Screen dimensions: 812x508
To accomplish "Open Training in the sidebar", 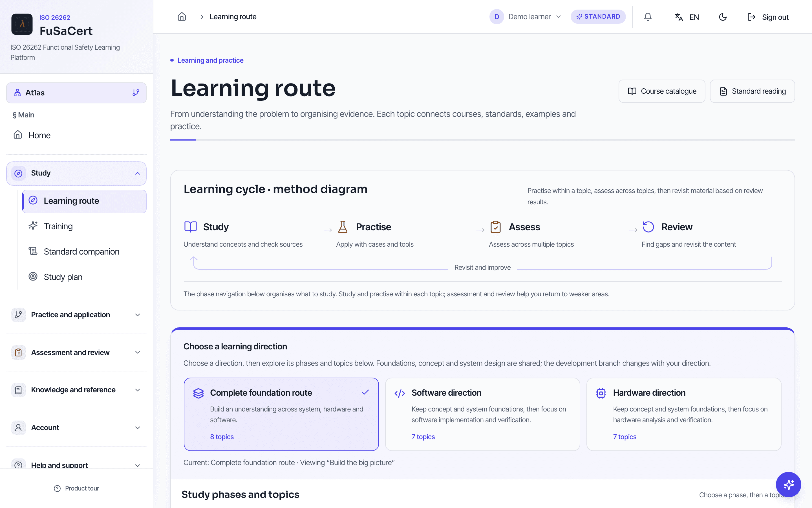I will 84,226.
